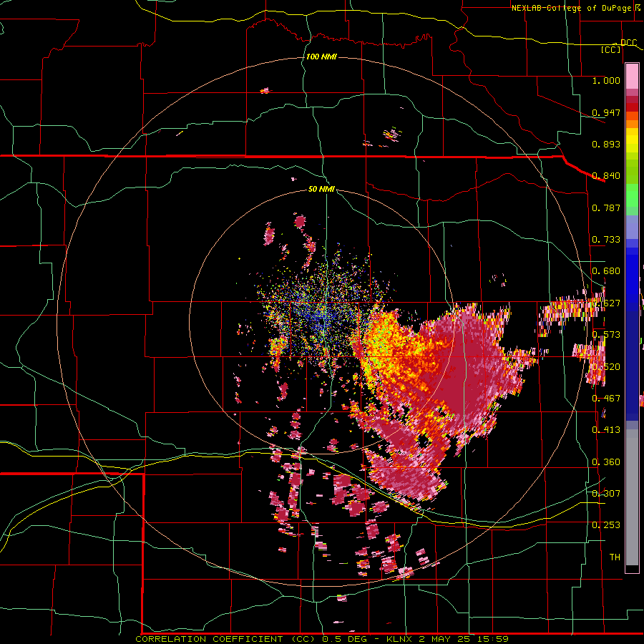The width and height of the screenshot is (644, 644).
Task: Select the 0.253 legend value
Action: (x=606, y=525)
